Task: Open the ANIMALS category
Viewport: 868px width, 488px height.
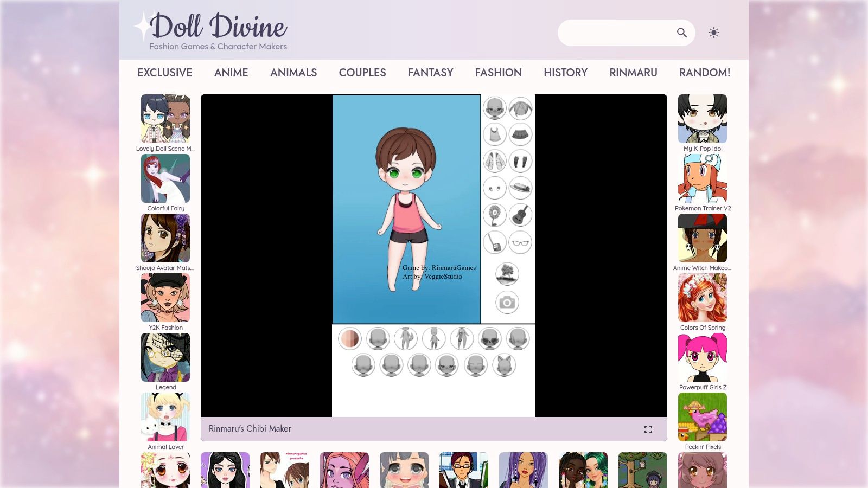Action: coord(293,73)
